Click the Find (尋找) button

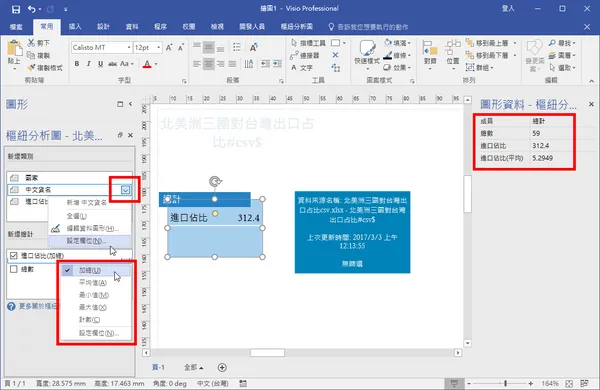tap(562, 43)
